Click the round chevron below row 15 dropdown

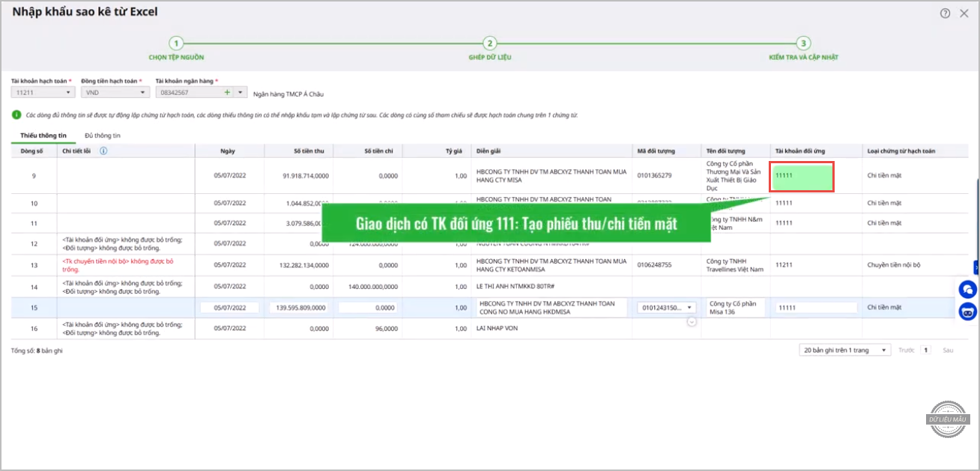(692, 320)
